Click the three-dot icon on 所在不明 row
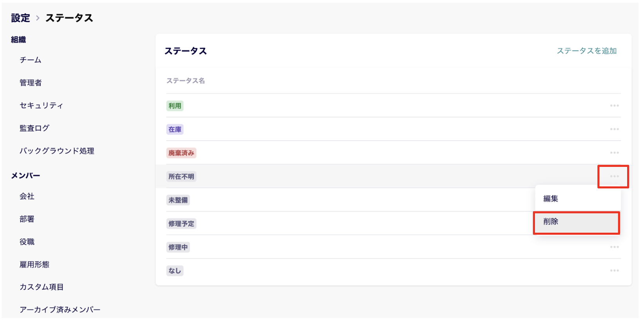 click(x=614, y=176)
